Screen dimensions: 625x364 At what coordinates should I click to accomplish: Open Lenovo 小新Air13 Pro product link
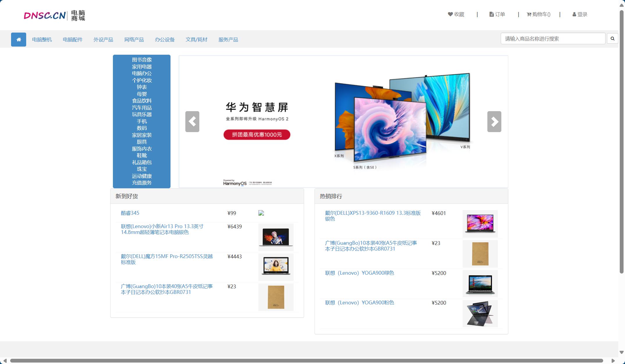coord(162,229)
